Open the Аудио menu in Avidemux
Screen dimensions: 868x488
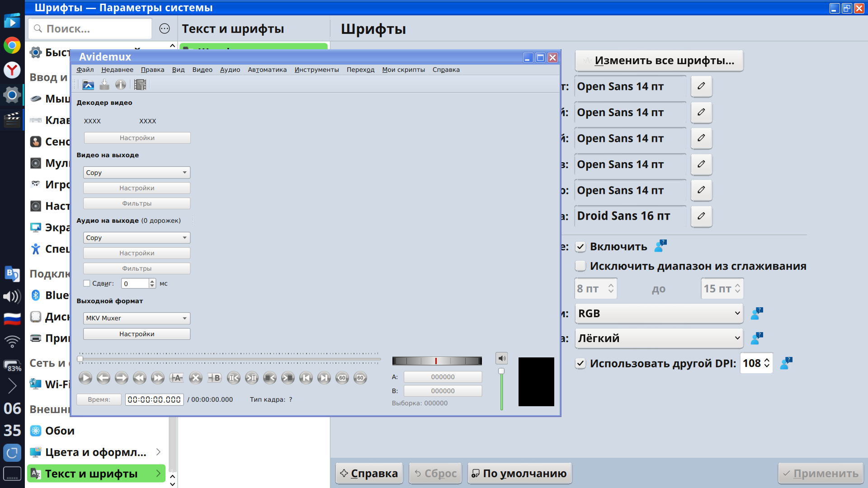click(x=230, y=70)
